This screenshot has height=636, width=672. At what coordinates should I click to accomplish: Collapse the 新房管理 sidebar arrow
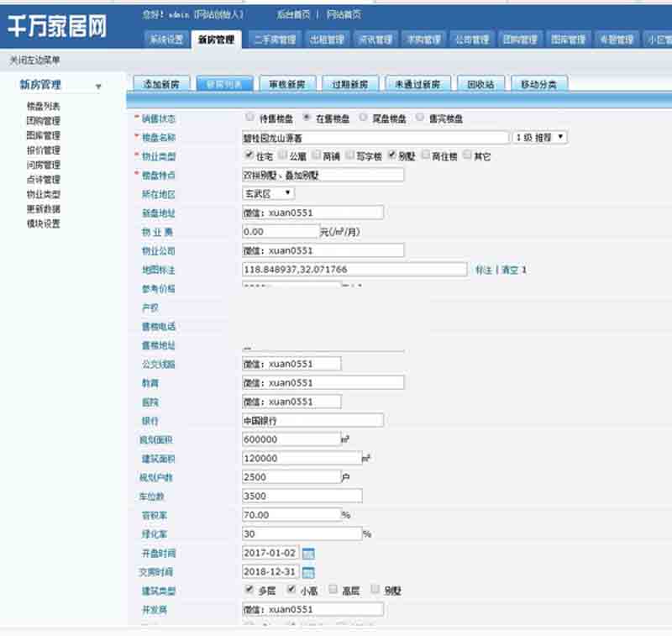[x=98, y=87]
